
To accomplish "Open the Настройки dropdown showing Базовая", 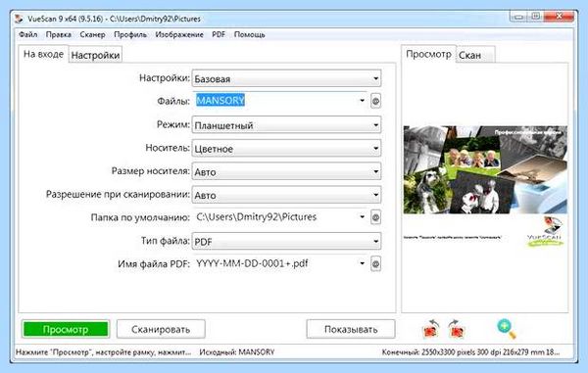I will click(286, 78).
